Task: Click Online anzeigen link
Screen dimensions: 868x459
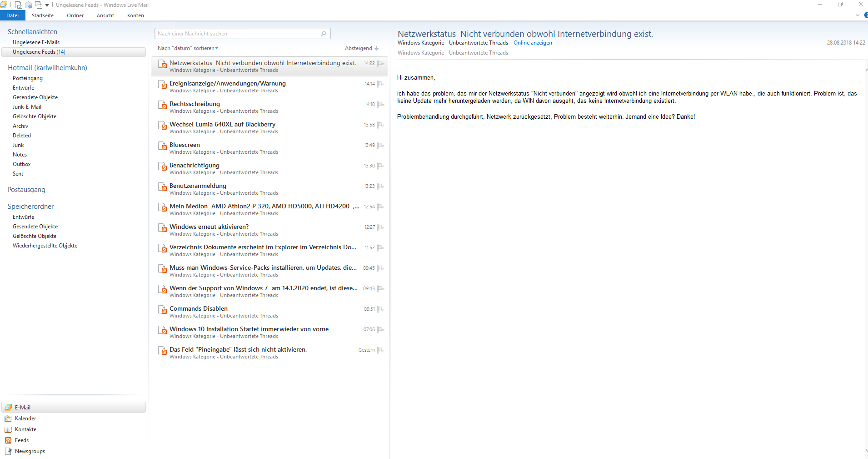Action: click(533, 43)
